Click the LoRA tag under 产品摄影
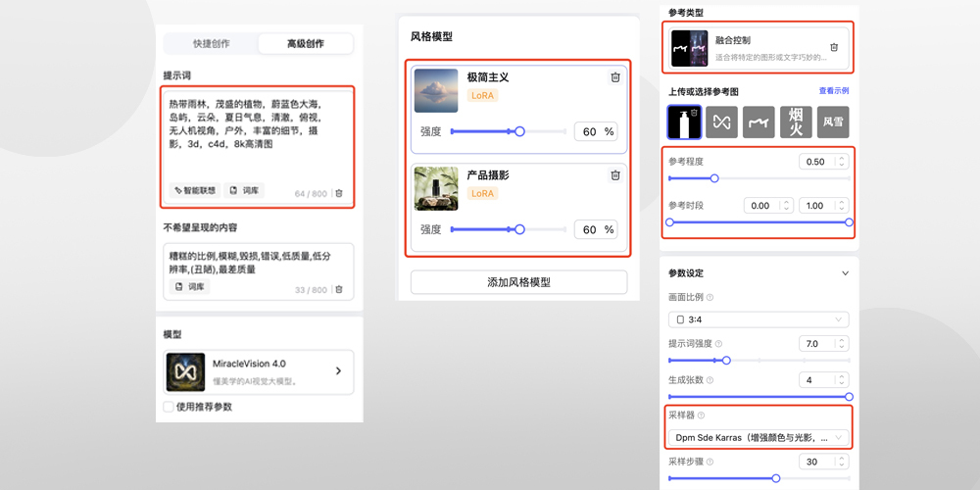Screen dimensions: 980x490 tap(482, 194)
